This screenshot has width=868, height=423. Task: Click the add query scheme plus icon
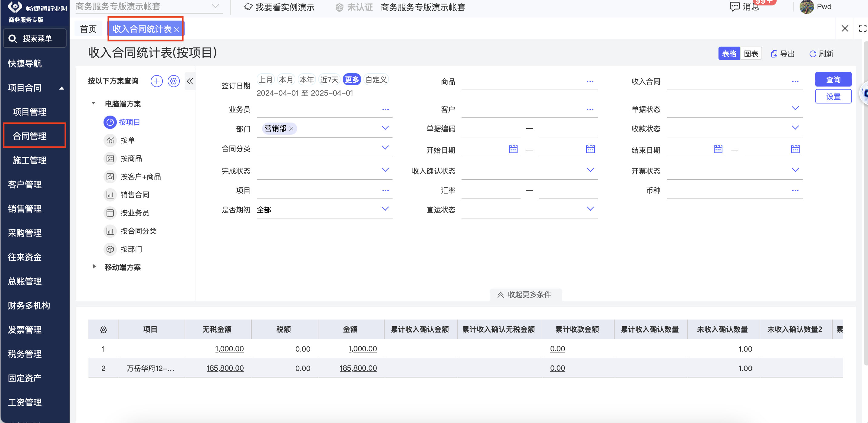[x=156, y=81]
